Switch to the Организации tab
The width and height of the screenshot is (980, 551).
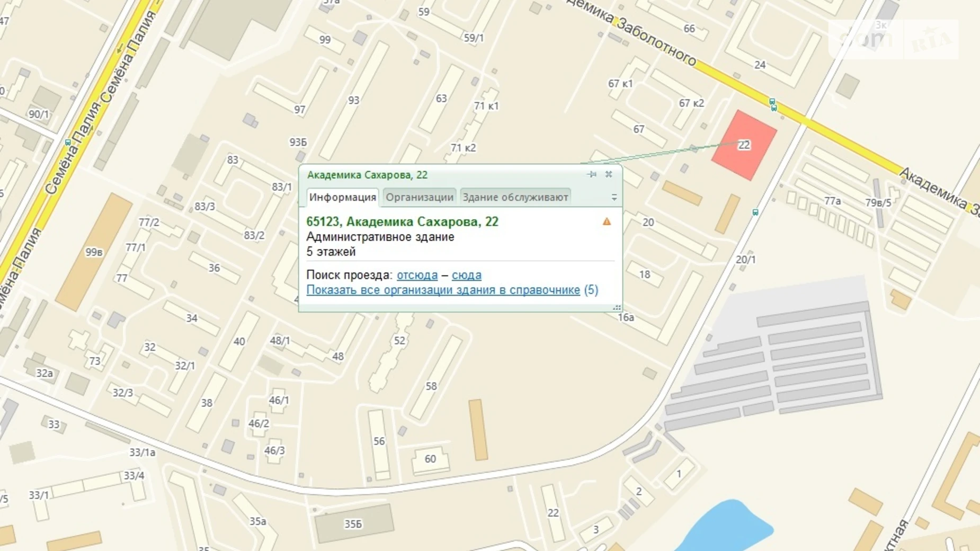[419, 197]
